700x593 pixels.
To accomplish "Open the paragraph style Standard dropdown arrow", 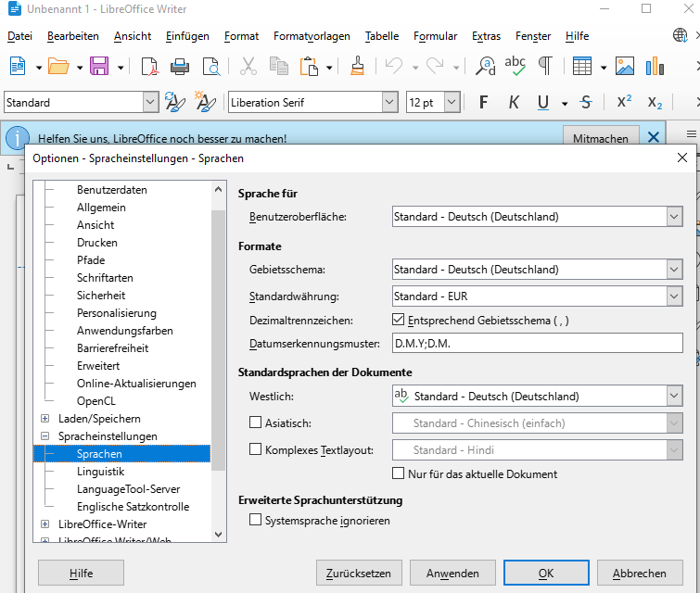I will [150, 102].
